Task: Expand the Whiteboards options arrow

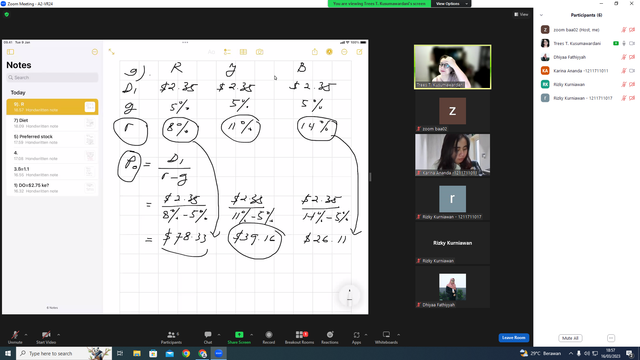Action: point(398,335)
